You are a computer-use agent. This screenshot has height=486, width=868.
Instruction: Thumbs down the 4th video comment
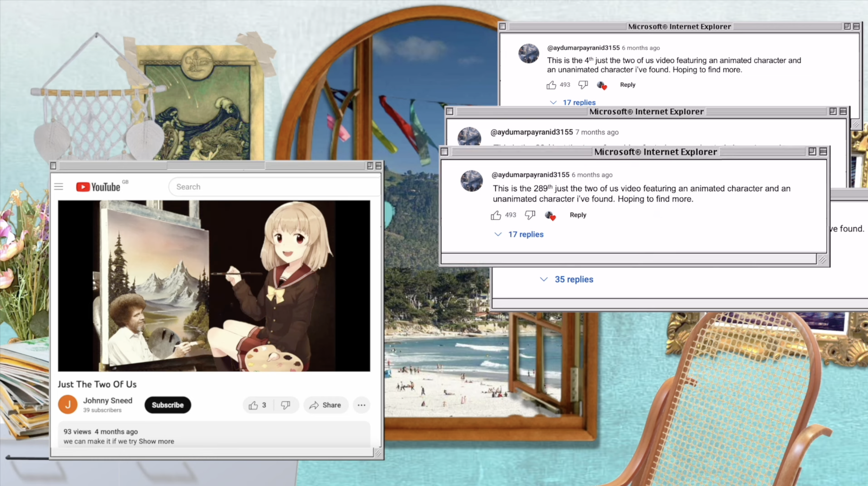[583, 85]
